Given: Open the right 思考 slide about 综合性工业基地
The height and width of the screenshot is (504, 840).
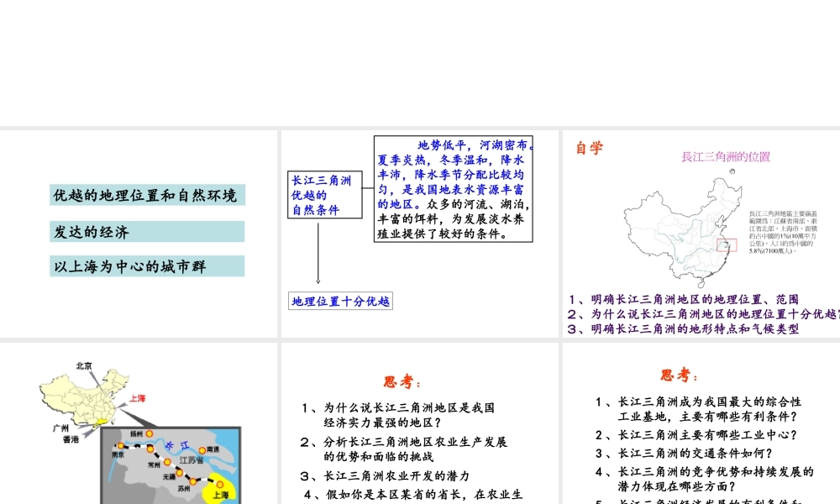Looking at the screenshot, I should [701, 423].
